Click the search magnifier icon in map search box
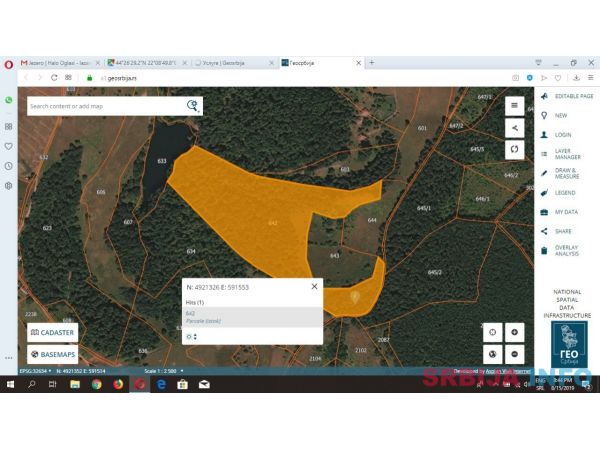 click(x=193, y=105)
